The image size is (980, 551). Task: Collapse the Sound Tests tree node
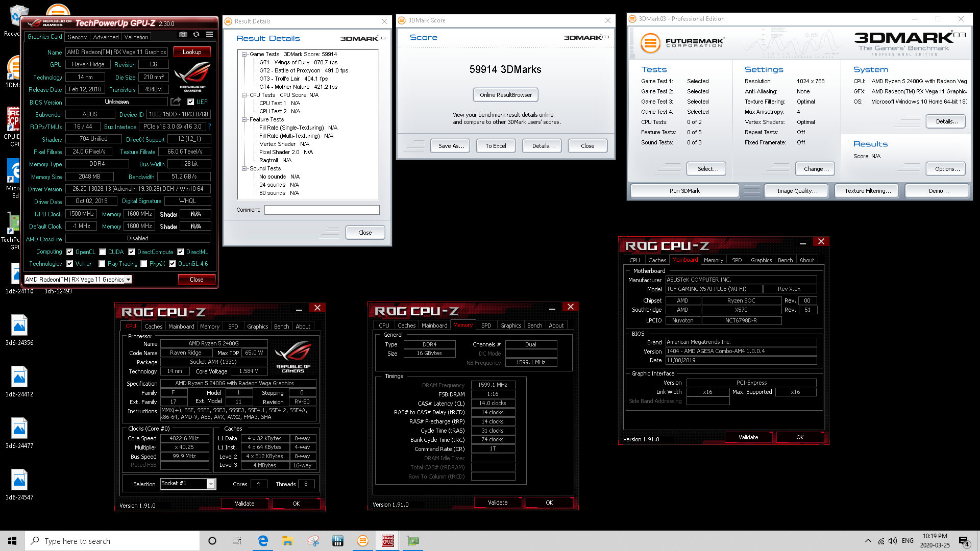coord(244,168)
